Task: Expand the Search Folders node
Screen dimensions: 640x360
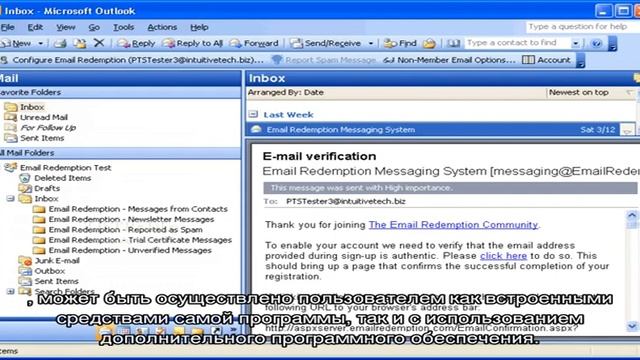Action: click(11, 291)
